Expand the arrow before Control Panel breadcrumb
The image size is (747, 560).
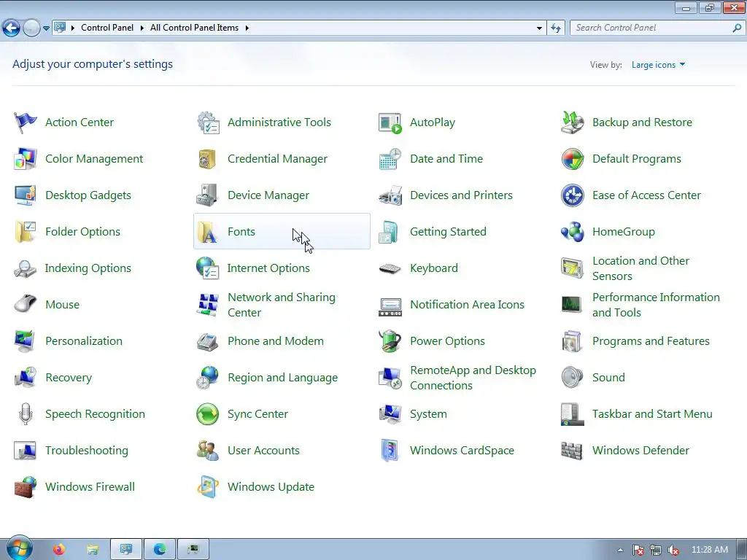73,28
